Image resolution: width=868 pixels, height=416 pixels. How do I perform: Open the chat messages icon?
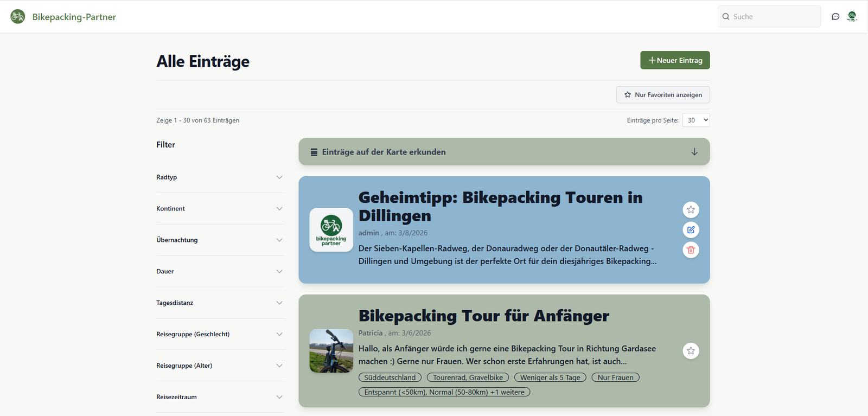pyautogui.click(x=835, y=17)
